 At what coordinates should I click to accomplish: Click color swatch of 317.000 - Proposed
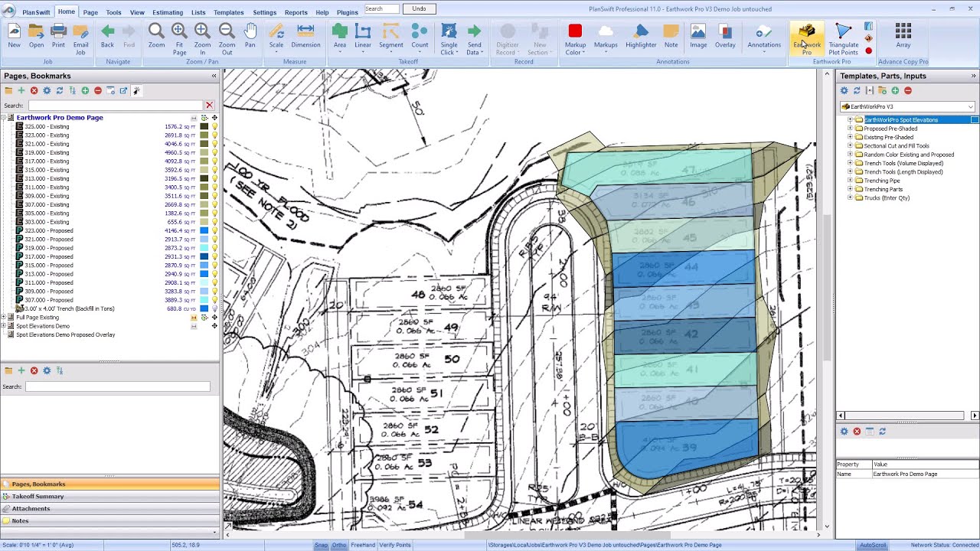pos(204,256)
